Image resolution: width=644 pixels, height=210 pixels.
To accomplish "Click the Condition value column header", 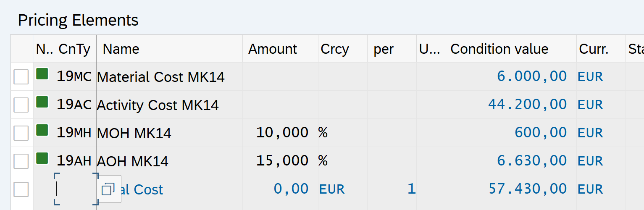I will point(499,49).
